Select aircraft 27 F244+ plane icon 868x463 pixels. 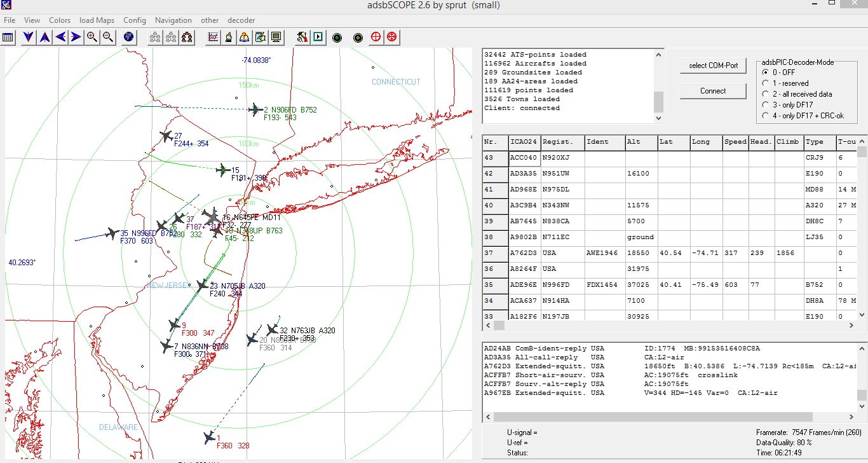click(x=166, y=136)
